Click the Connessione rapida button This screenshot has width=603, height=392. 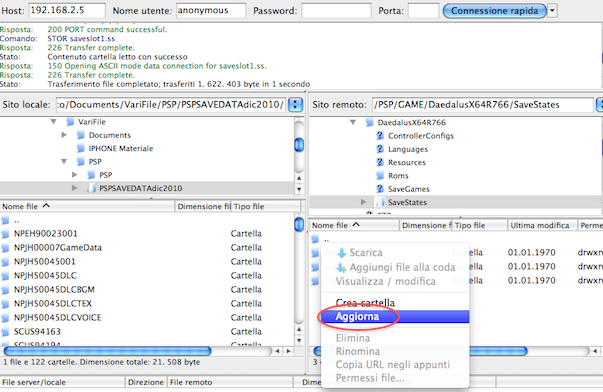[x=495, y=11]
